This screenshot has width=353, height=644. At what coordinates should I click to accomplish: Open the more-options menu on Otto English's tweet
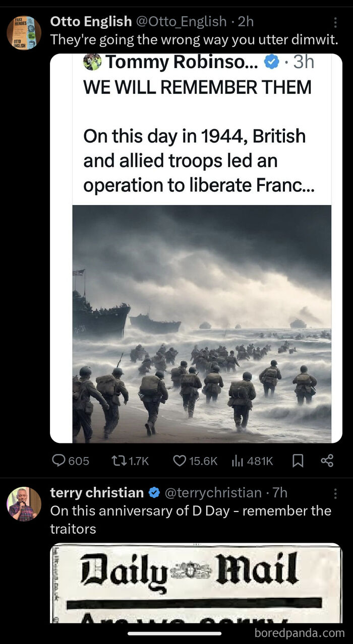pos(334,21)
